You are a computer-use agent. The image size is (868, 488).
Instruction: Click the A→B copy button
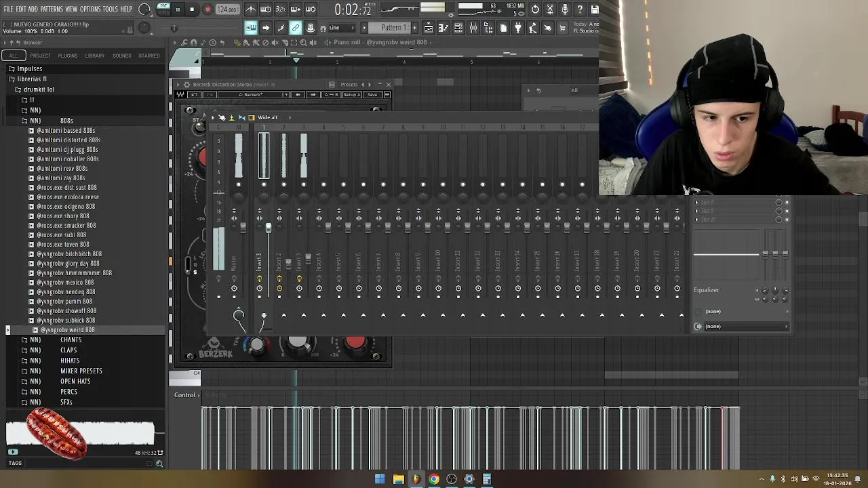point(331,95)
